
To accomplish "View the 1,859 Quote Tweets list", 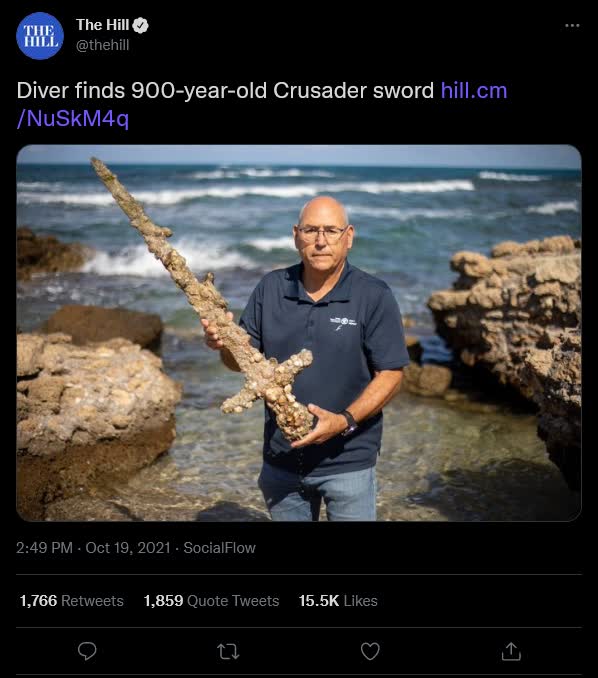I will [x=211, y=601].
